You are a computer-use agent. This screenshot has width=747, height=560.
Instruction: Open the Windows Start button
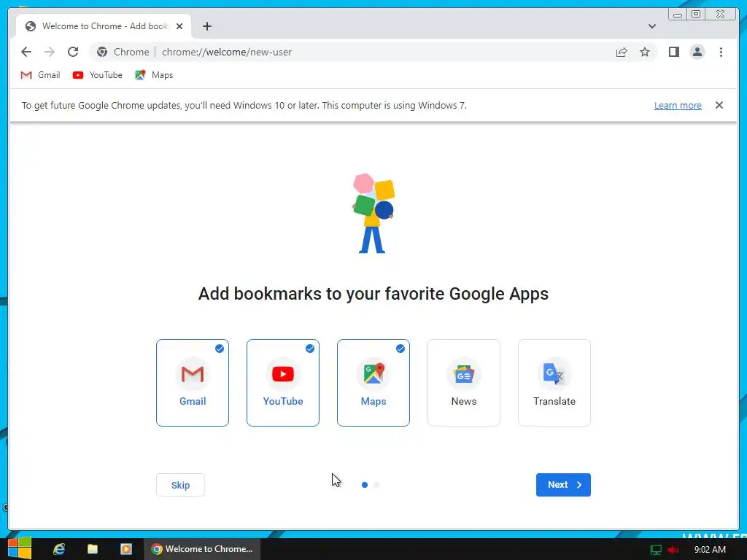(19, 548)
